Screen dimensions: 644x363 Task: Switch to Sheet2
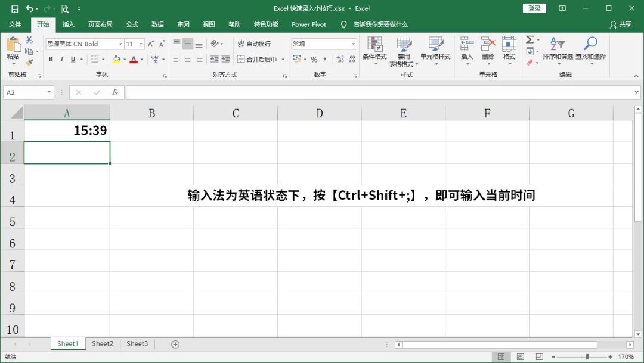(102, 343)
